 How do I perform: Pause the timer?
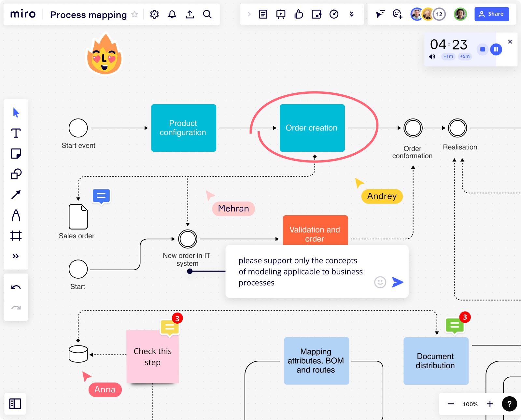pyautogui.click(x=496, y=49)
